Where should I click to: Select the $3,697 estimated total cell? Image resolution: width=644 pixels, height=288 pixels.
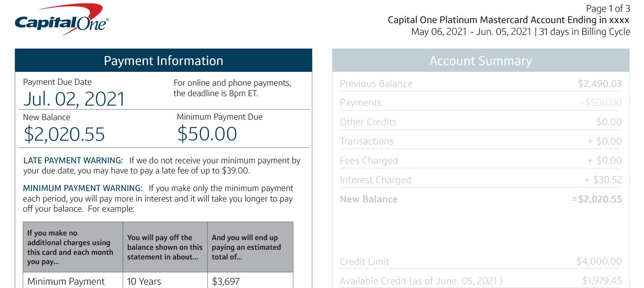(250, 280)
